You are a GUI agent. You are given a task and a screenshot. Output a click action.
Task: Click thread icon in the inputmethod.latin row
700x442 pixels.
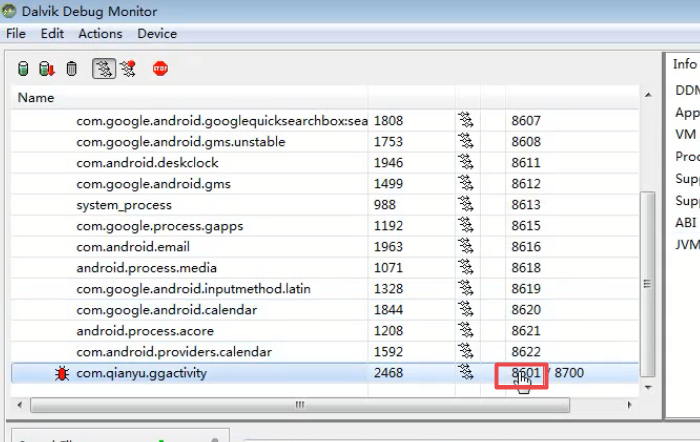(x=466, y=288)
